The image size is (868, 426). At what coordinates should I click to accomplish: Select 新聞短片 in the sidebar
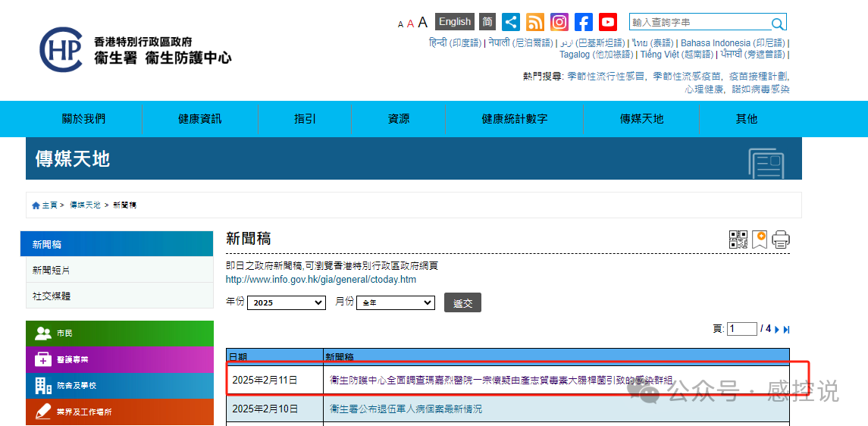[x=120, y=270]
